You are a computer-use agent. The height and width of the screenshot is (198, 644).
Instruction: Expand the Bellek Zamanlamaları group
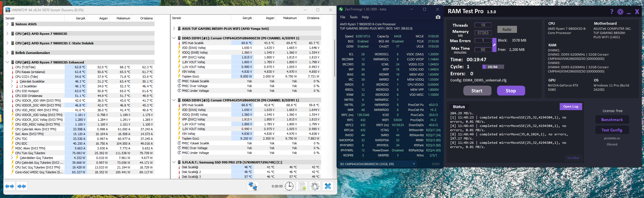7,53
